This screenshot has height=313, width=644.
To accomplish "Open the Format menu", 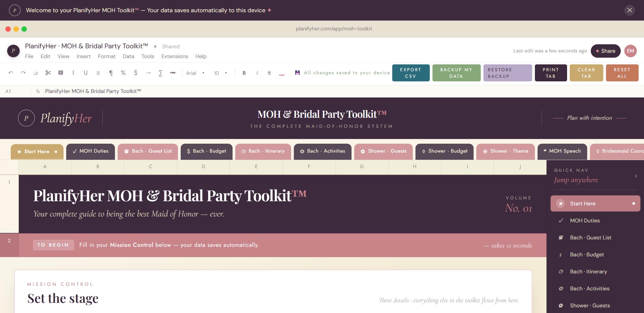I will coord(106,56).
